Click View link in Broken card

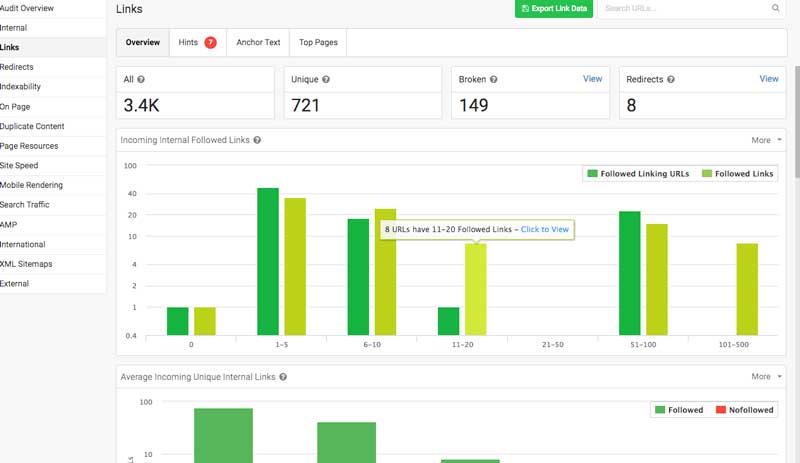click(x=592, y=79)
